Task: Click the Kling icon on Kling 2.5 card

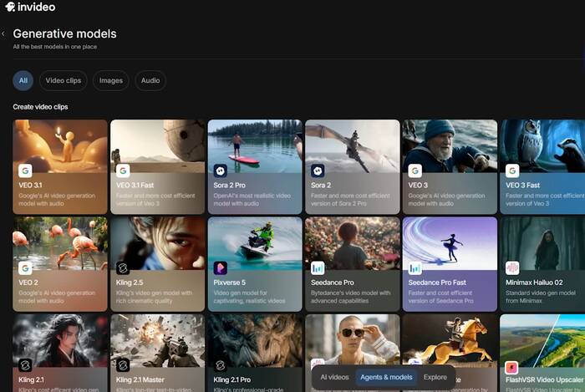Action: (x=123, y=268)
